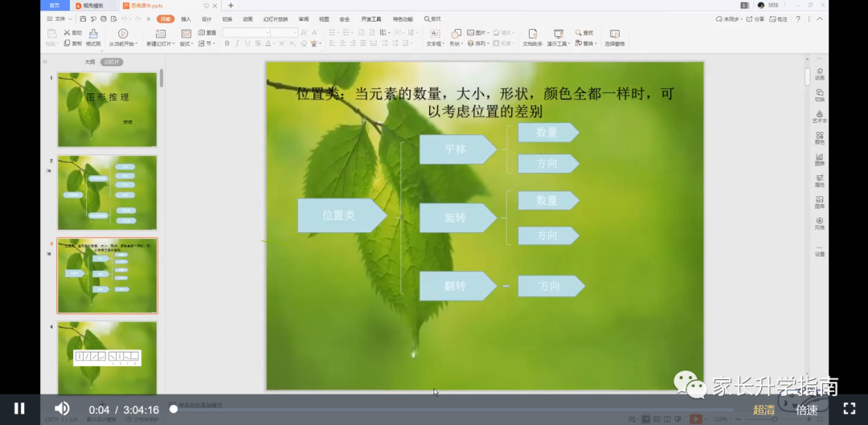Open a new tab with plus button
Image resolution: width=868 pixels, height=425 pixels.
231,6
